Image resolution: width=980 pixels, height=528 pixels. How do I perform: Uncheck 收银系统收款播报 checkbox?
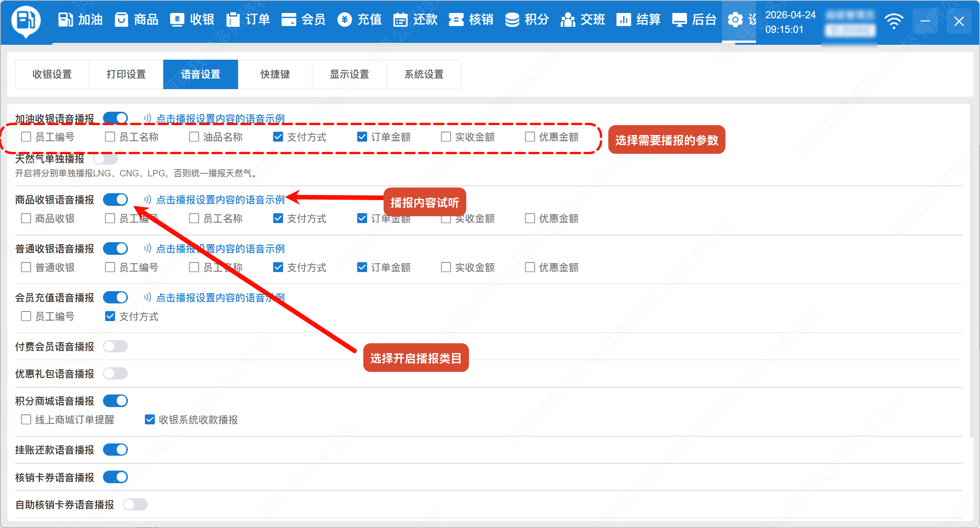click(x=150, y=420)
